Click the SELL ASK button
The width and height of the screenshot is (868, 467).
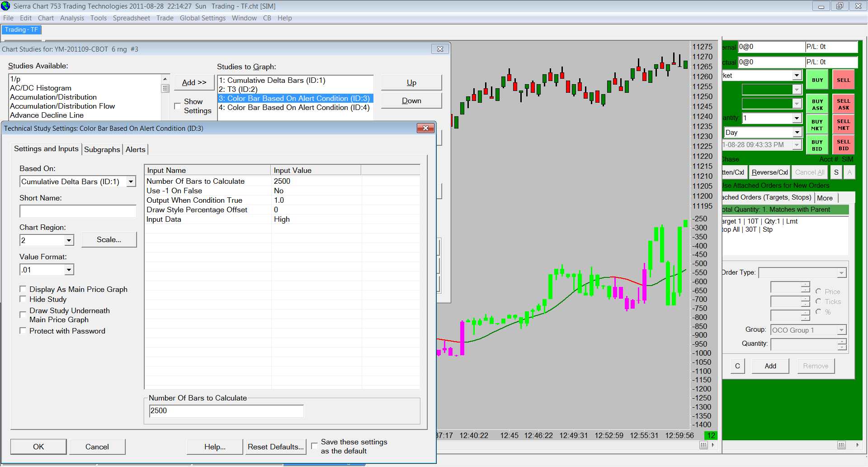pyautogui.click(x=844, y=105)
